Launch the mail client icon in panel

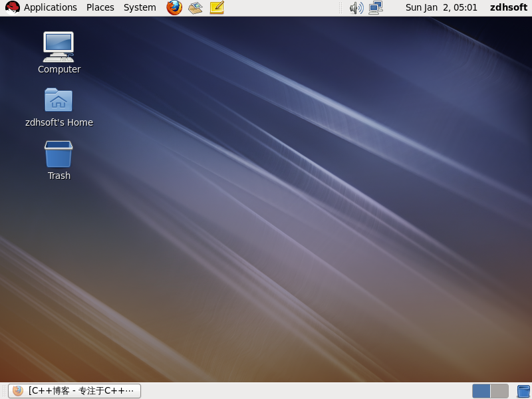tap(196, 7)
